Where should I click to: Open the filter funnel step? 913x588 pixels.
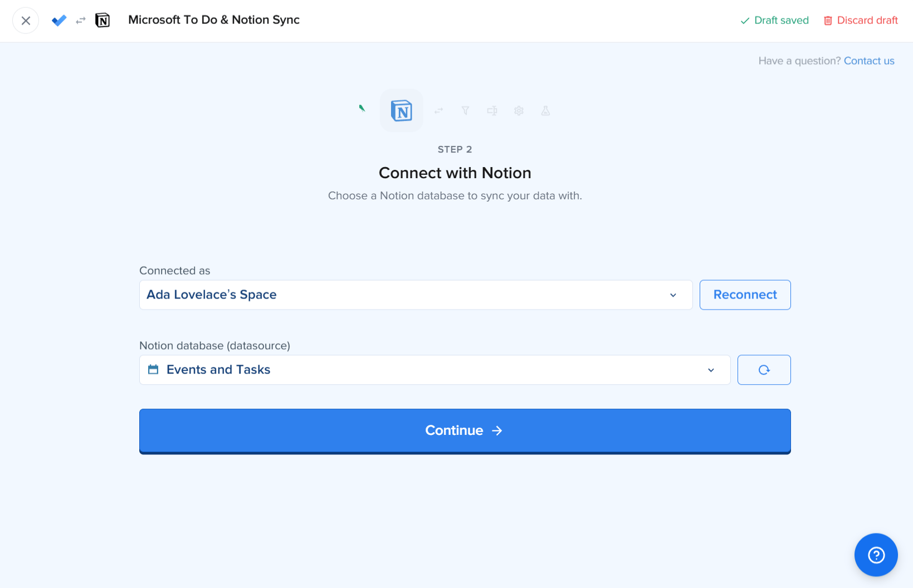pos(466,111)
